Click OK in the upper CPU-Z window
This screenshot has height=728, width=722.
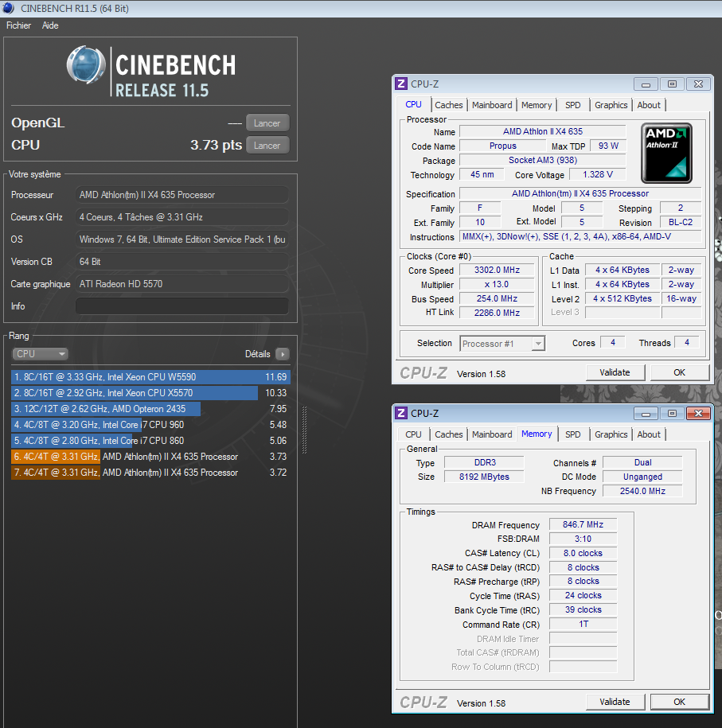(x=679, y=372)
